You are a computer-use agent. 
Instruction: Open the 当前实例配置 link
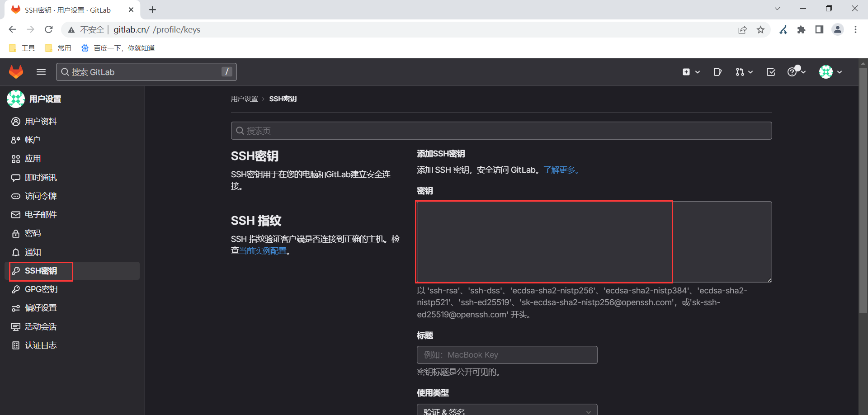263,251
